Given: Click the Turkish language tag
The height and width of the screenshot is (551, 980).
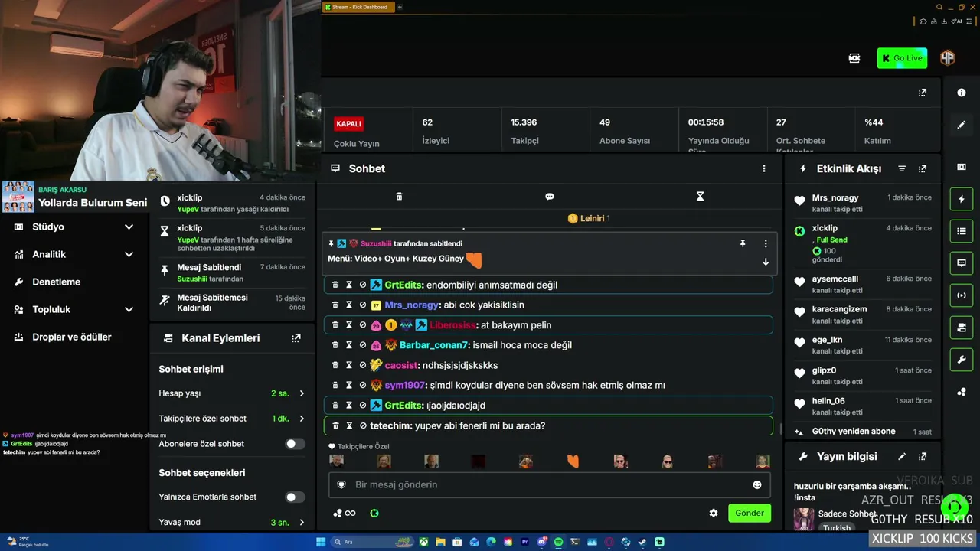Looking at the screenshot, I should click(837, 527).
